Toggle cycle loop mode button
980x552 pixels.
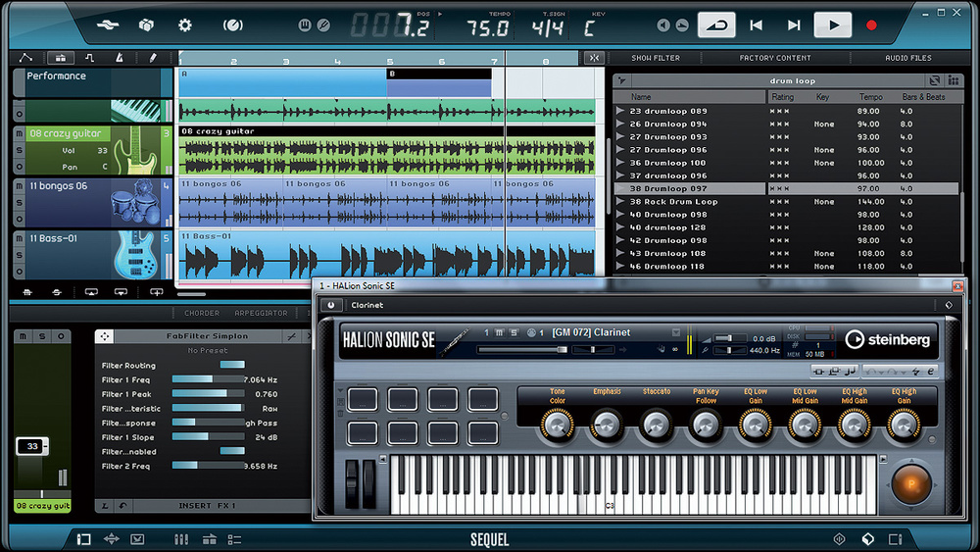(716, 25)
